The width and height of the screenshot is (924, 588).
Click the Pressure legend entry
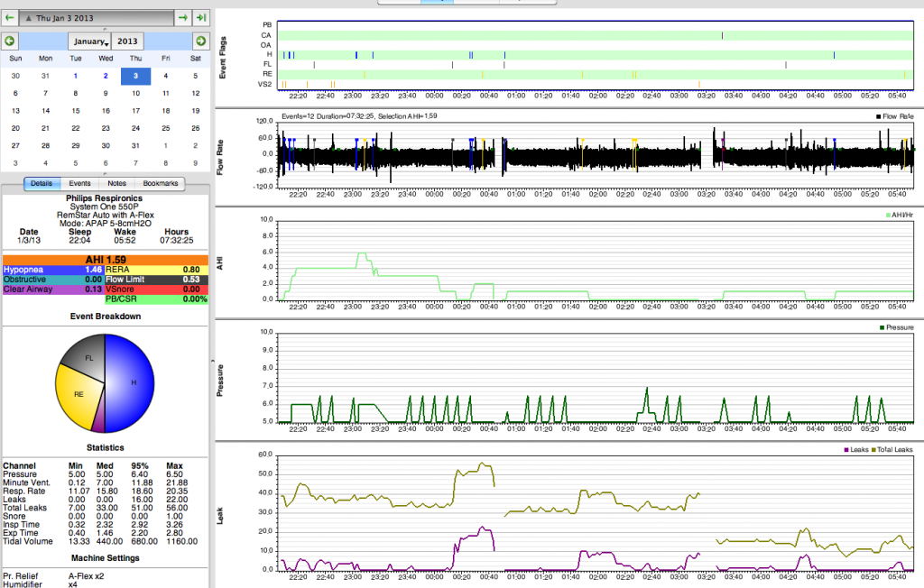896,327
